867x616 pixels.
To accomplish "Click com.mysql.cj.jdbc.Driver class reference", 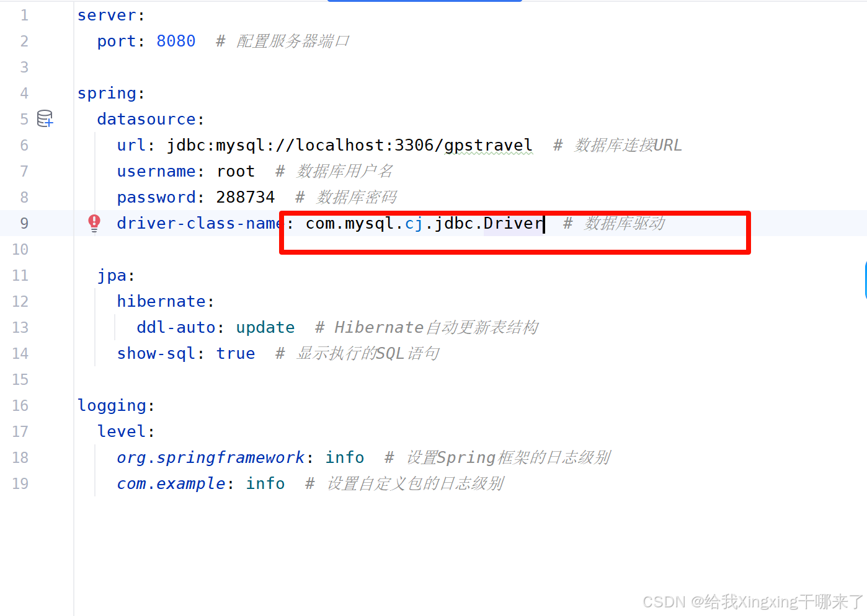I will [x=424, y=223].
